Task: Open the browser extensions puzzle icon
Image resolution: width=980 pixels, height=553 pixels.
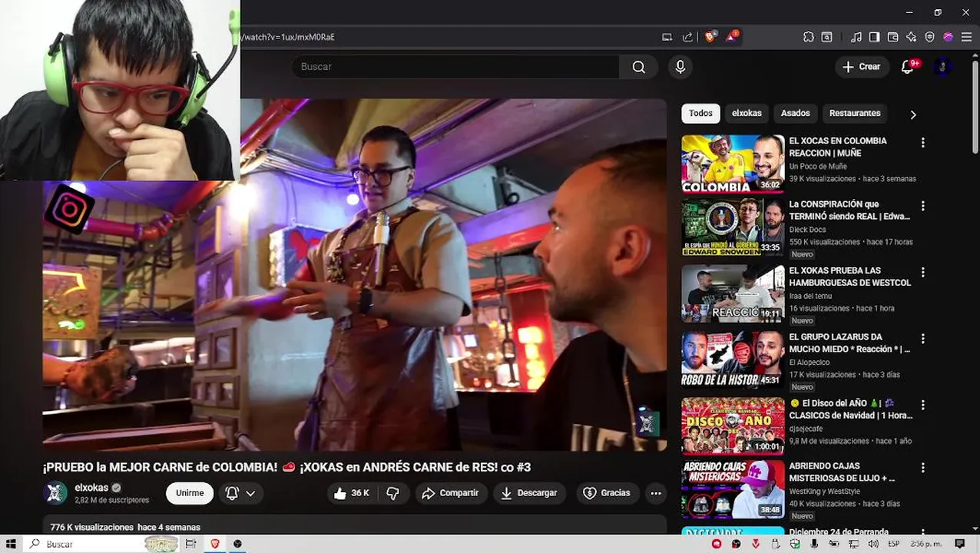Action: pyautogui.click(x=809, y=37)
